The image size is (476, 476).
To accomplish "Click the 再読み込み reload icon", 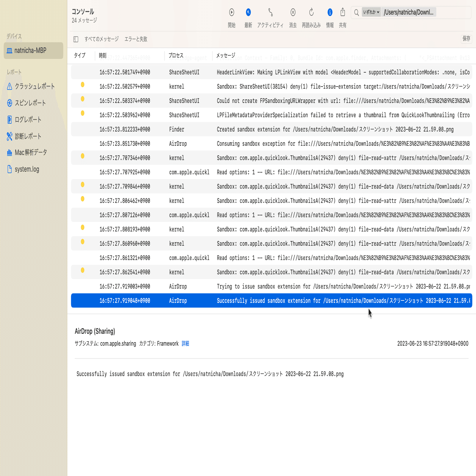I will click(x=311, y=12).
